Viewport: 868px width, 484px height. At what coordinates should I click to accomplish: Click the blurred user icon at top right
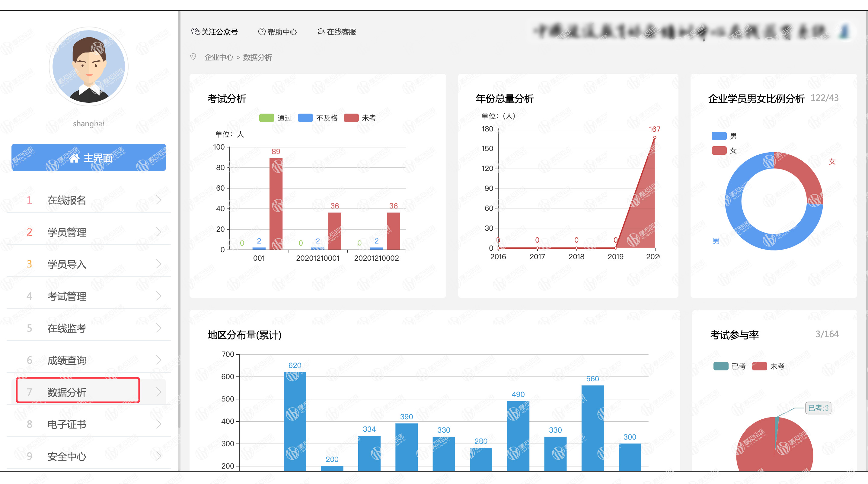tap(844, 31)
